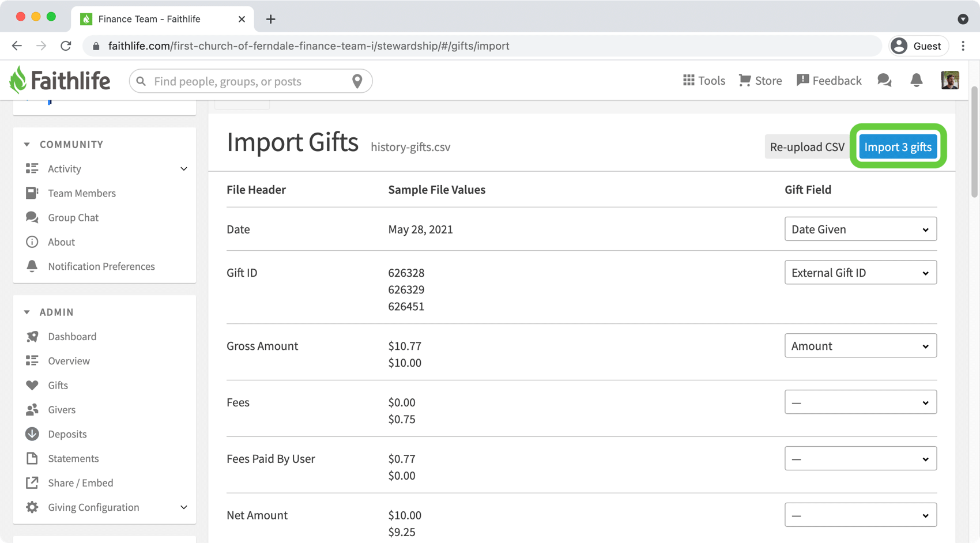Click the location pin icon in search
Viewport: 980px width, 543px height.
click(357, 81)
